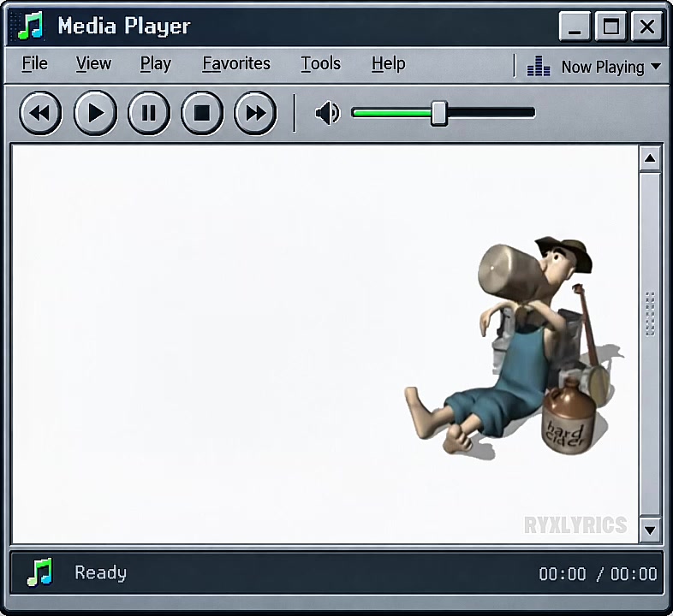Mute audio via the speaker icon
Screen dimensions: 673x616
(327, 113)
